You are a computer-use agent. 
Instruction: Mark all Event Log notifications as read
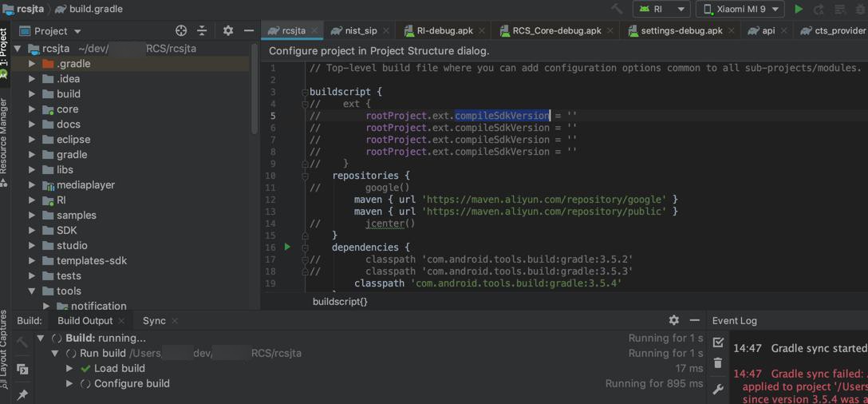(x=718, y=342)
